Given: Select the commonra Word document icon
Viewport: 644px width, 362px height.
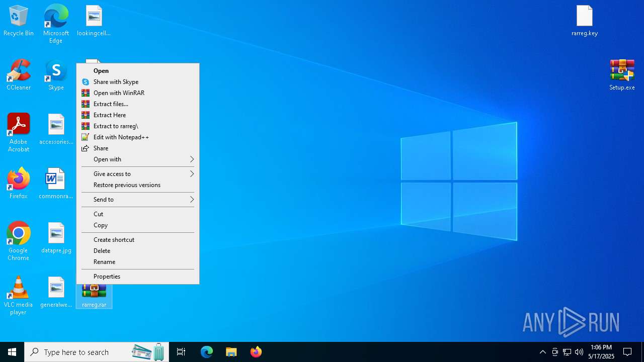Looking at the screenshot, I should tap(56, 184).
